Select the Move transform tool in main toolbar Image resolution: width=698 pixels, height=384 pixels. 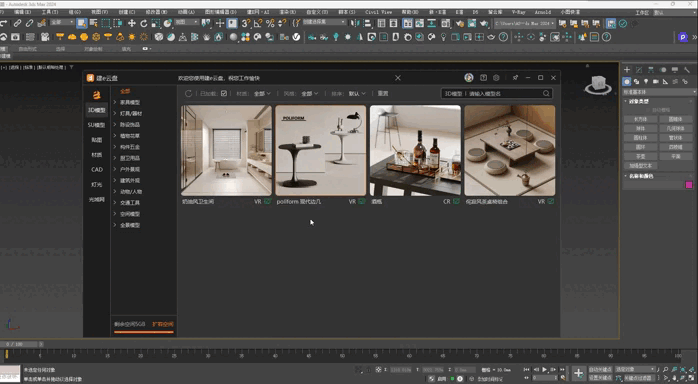coord(132,23)
